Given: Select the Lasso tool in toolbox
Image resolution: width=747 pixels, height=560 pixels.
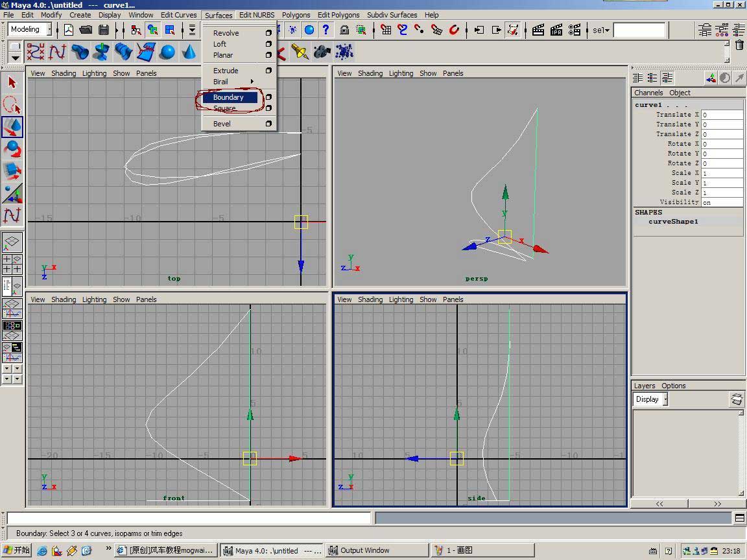Looking at the screenshot, I should (12, 104).
